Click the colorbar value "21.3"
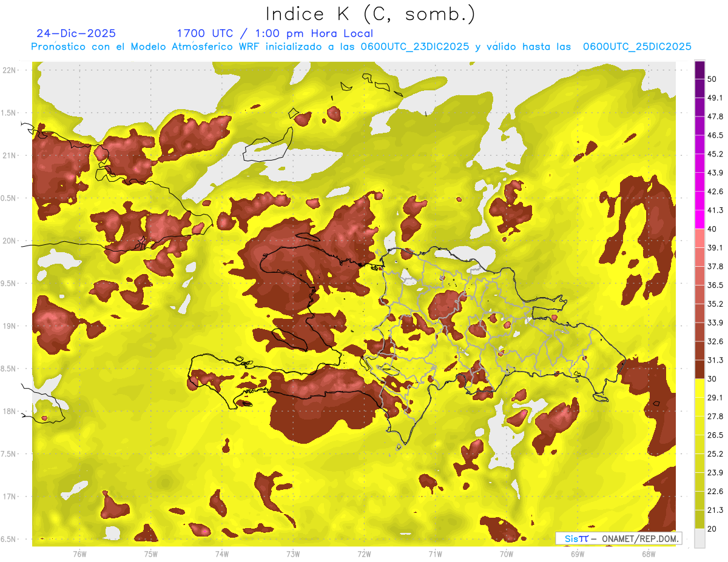 point(715,510)
